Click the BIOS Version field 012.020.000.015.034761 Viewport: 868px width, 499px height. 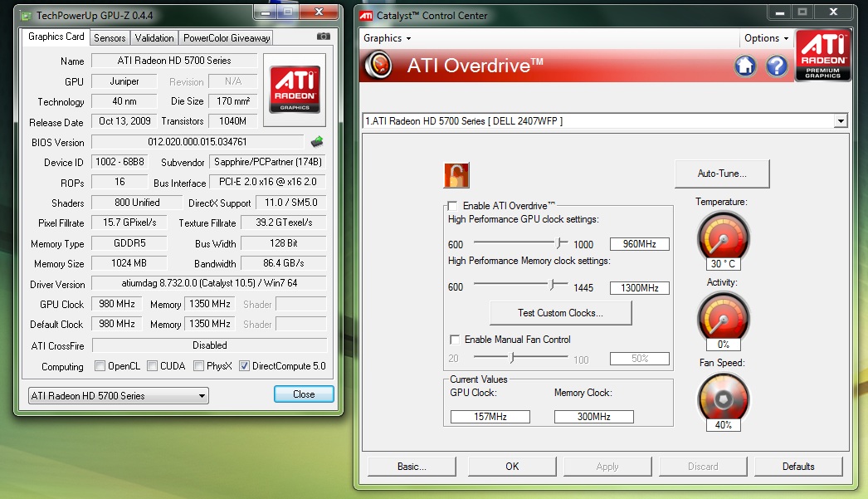click(x=197, y=142)
